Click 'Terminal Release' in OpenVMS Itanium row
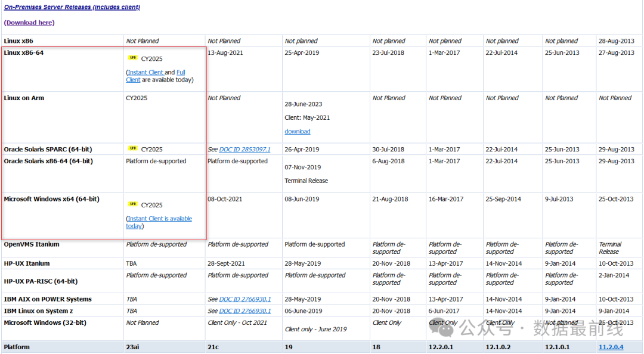This screenshot has width=644, height=354. (610, 248)
